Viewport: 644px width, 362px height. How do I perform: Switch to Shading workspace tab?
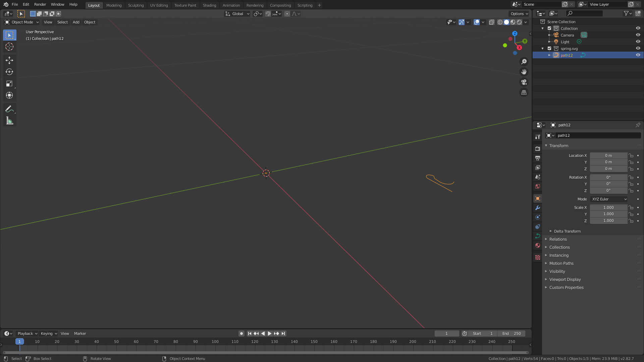point(209,5)
